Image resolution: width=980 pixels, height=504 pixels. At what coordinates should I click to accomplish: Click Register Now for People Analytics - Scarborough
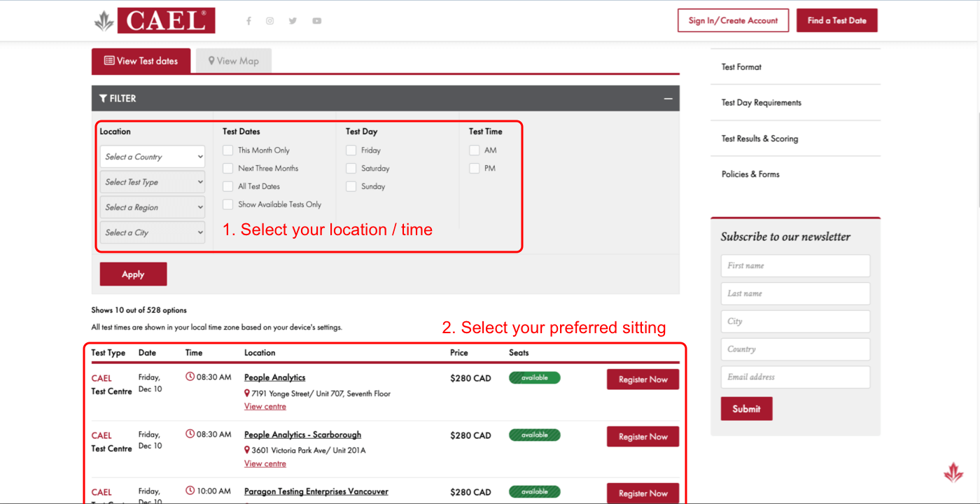click(x=642, y=437)
